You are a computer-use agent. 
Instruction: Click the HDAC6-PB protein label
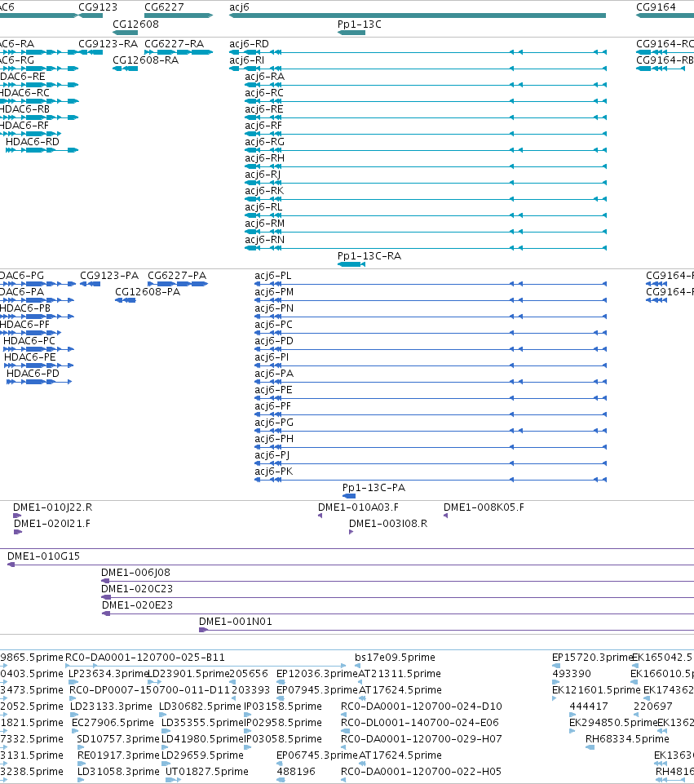tap(24, 308)
